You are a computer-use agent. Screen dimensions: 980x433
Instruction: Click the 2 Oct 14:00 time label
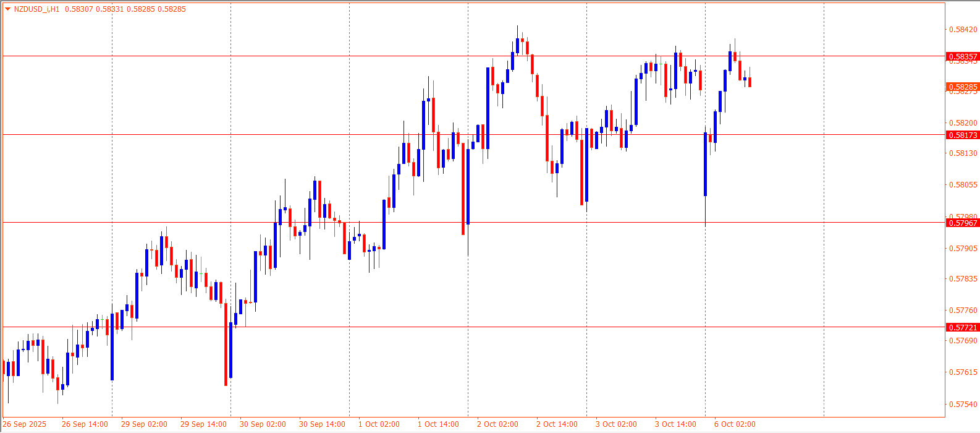tap(557, 424)
